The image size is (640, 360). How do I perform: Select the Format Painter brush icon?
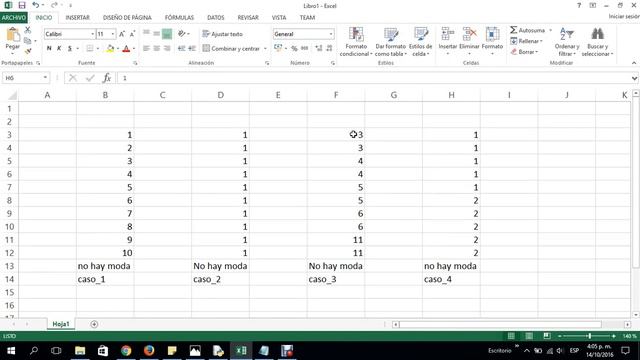tap(28, 51)
